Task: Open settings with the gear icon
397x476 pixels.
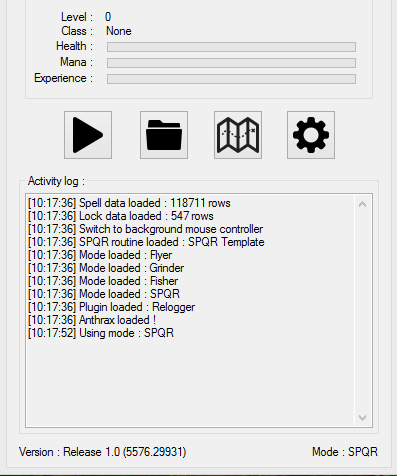Action: 311,135
